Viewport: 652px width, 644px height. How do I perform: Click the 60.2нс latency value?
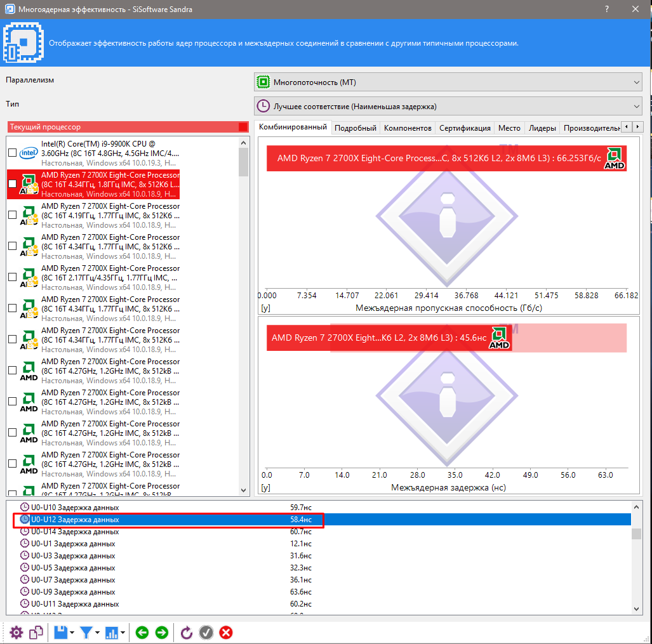point(301,603)
